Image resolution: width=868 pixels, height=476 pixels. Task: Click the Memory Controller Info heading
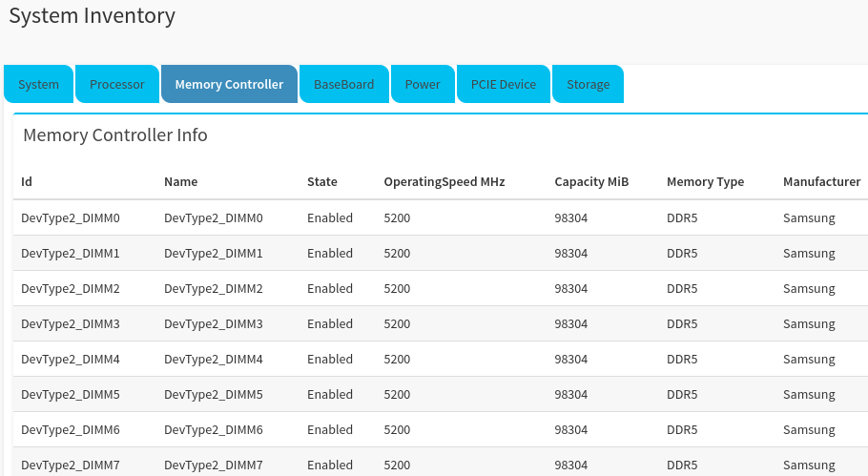pos(115,135)
